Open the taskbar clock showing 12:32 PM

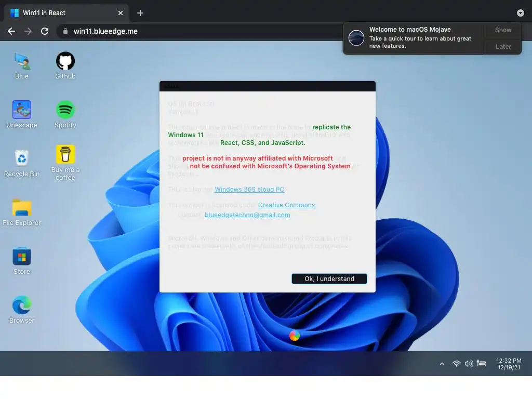(509, 364)
